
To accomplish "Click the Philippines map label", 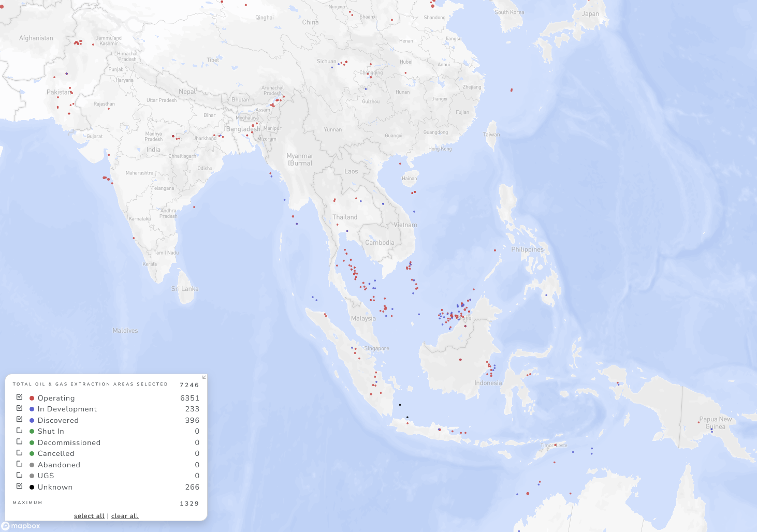I will 528,249.
